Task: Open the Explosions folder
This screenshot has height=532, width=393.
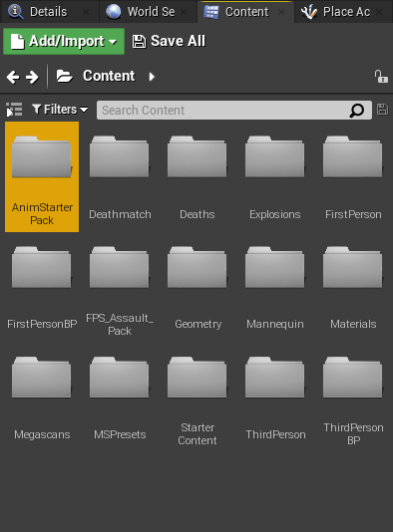Action: (x=274, y=176)
